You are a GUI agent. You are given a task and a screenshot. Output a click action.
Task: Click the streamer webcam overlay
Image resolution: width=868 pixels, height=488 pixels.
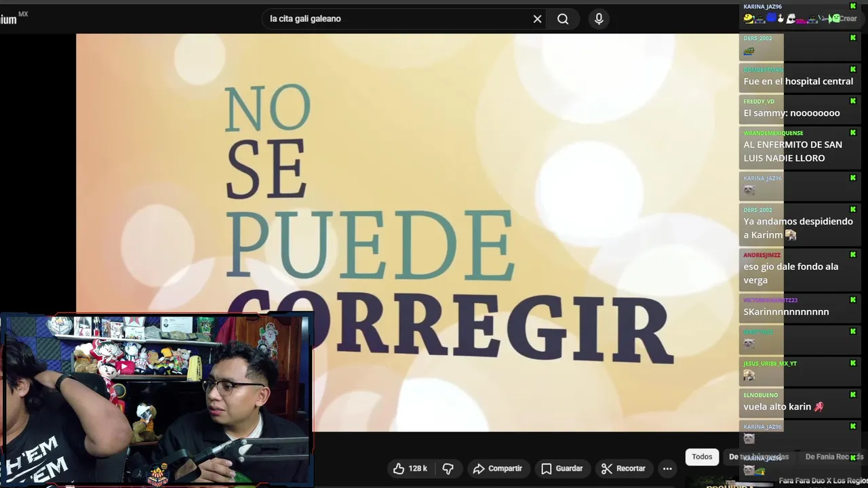156,400
